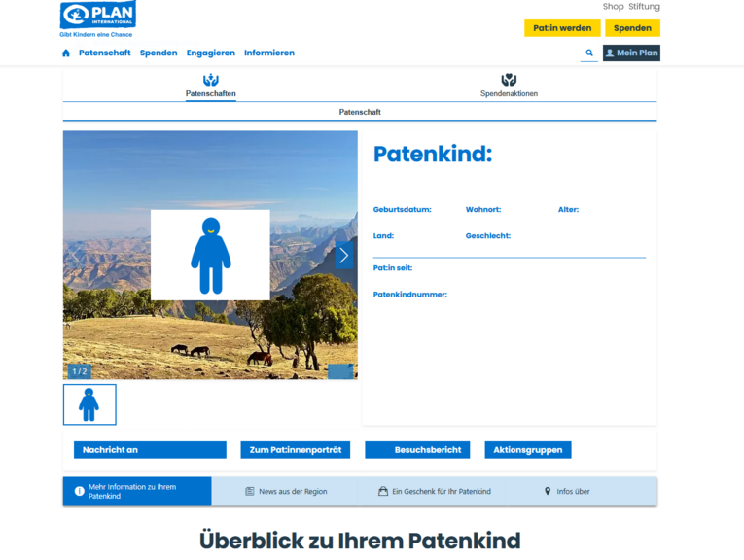The height and width of the screenshot is (560, 744).
Task: Click the location pin icon for Infos über
Action: [548, 492]
